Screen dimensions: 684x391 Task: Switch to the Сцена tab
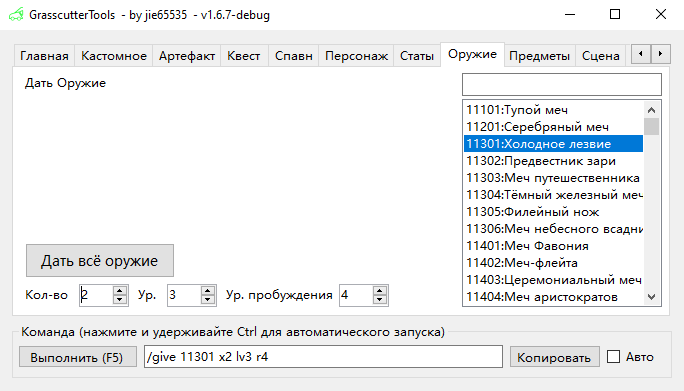tap(601, 56)
